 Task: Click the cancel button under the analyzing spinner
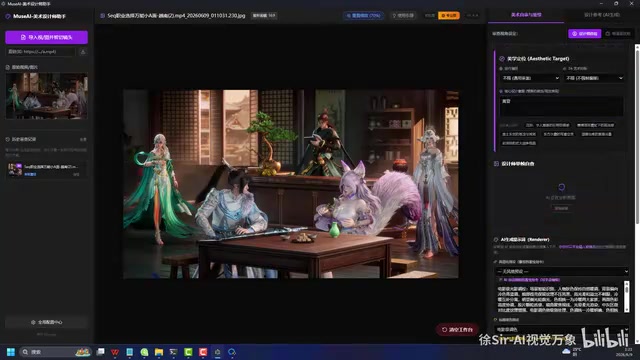(x=561, y=208)
